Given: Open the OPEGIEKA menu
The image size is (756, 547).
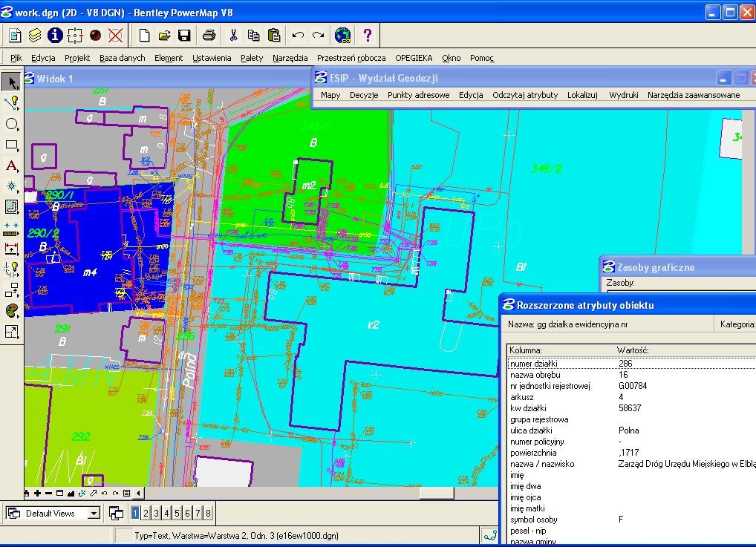Looking at the screenshot, I should tap(414, 58).
